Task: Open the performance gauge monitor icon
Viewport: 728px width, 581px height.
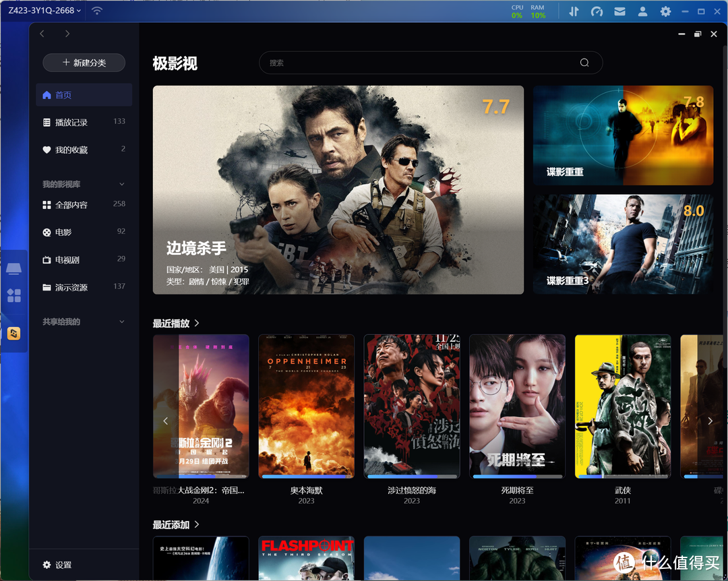Action: pyautogui.click(x=597, y=11)
